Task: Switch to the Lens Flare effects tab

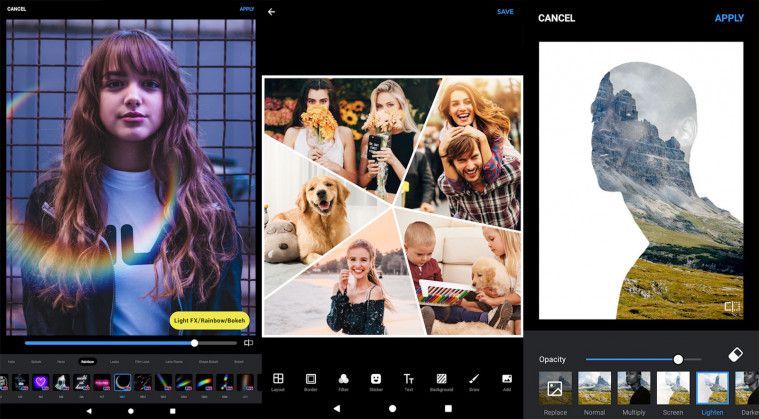Action: (x=174, y=361)
